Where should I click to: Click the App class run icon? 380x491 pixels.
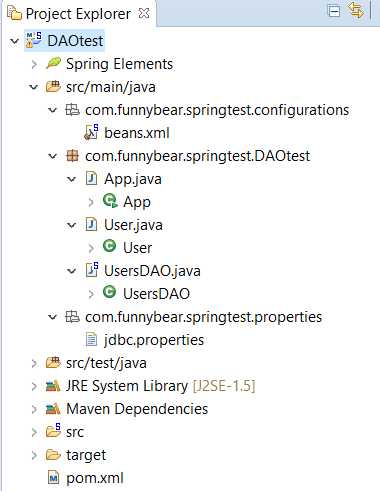[x=110, y=201]
